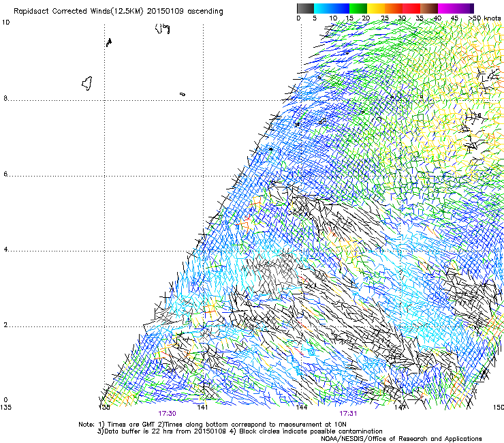
Task: Click the latitude label '6'
Action: pyautogui.click(x=5, y=174)
